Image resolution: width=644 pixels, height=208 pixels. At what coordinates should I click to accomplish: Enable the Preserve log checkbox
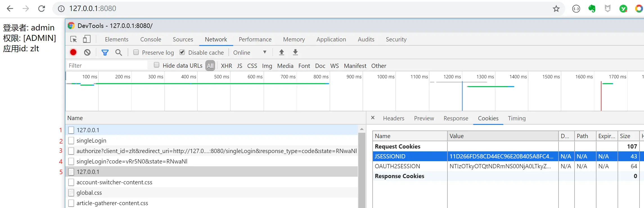(x=136, y=52)
